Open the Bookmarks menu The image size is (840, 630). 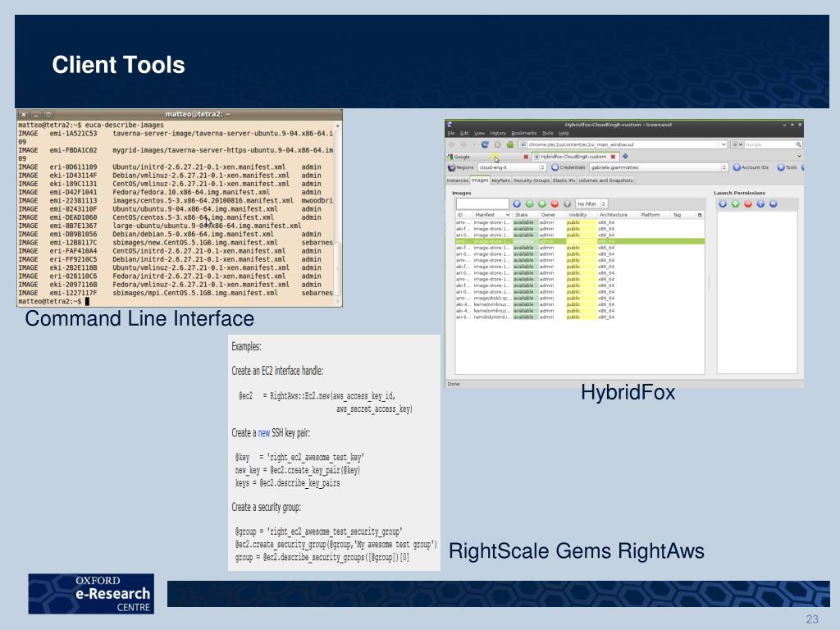[524, 134]
